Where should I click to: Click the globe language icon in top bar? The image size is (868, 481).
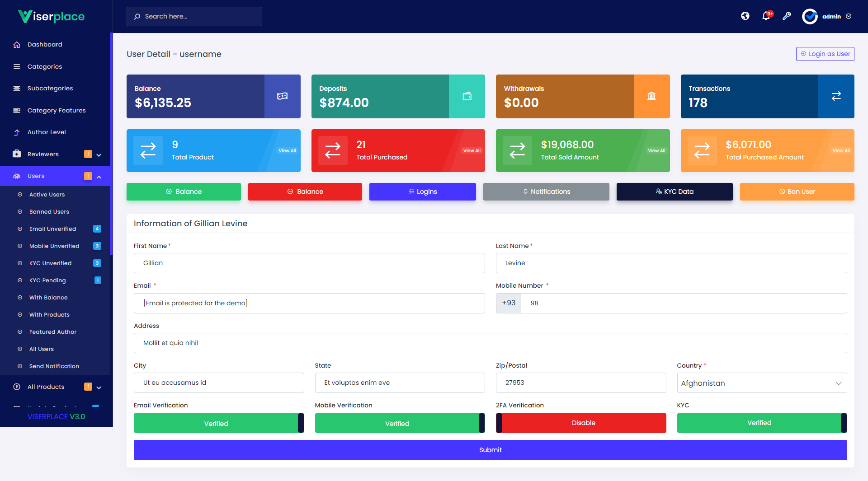coord(745,16)
